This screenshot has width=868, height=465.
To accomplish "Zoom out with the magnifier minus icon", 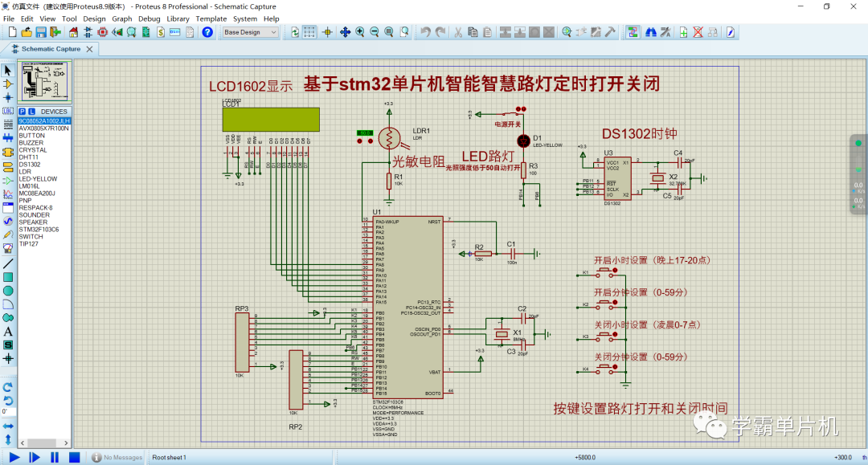I will [375, 32].
